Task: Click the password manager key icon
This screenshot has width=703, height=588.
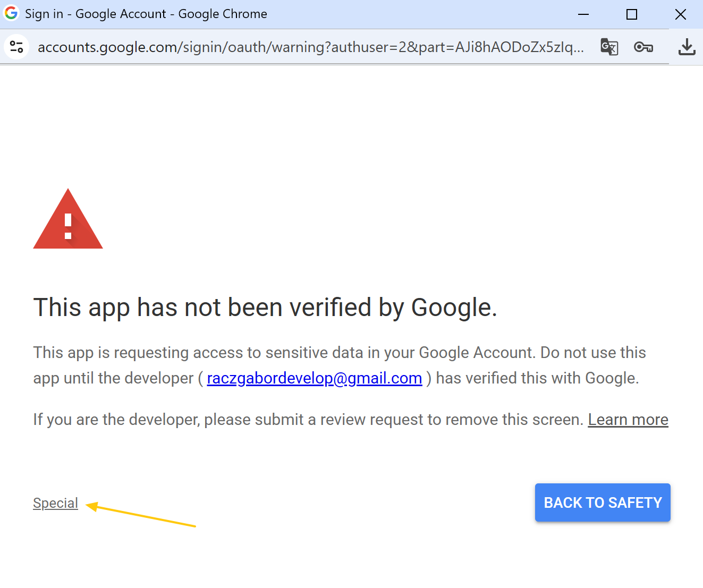Action: 643,47
